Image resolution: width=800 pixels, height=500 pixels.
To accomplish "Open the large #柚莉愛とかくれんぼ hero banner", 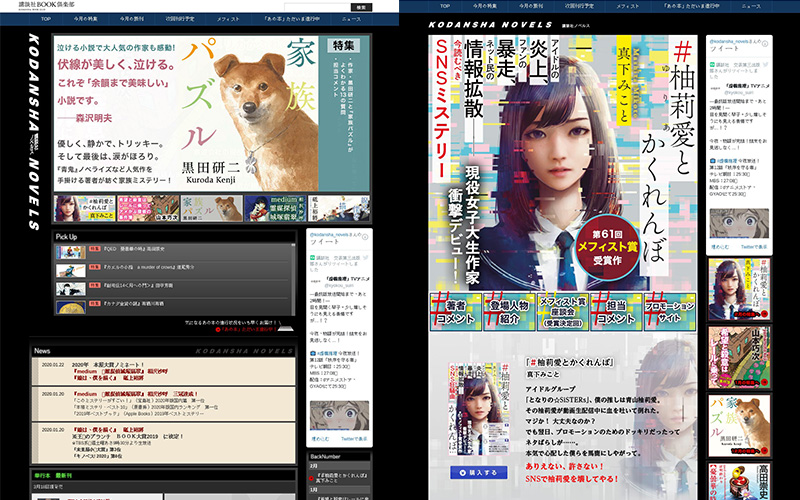I will coord(563,163).
